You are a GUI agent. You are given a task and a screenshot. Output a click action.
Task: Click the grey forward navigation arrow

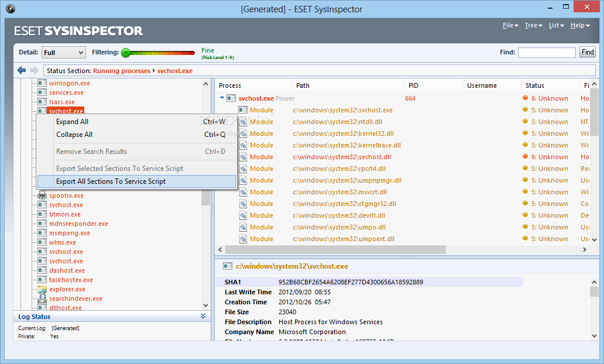click(34, 70)
